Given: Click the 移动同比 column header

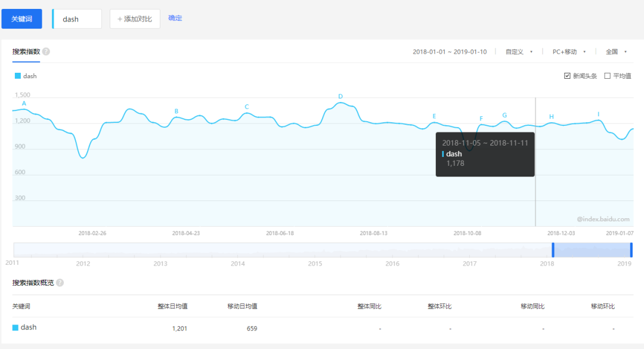Looking at the screenshot, I should pos(532,306).
